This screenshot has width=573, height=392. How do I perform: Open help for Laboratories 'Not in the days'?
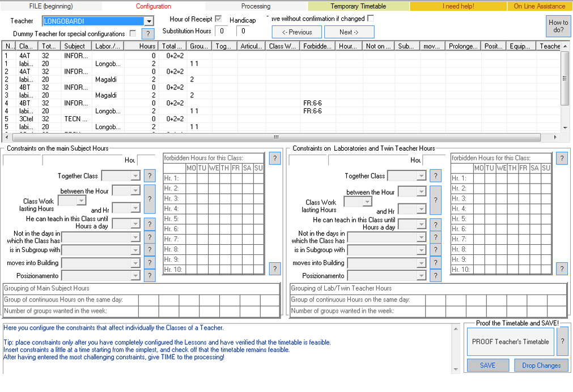coord(435,237)
